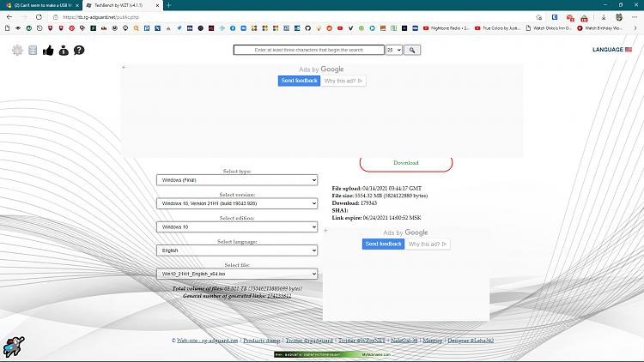
Task: Open the wolf profile avatar
Action: click(619, 17)
